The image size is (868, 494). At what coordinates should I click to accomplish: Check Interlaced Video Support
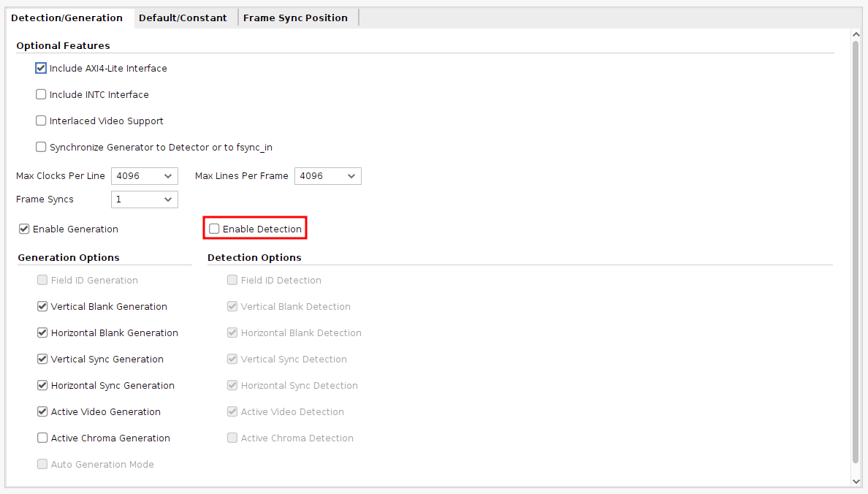[x=41, y=121]
